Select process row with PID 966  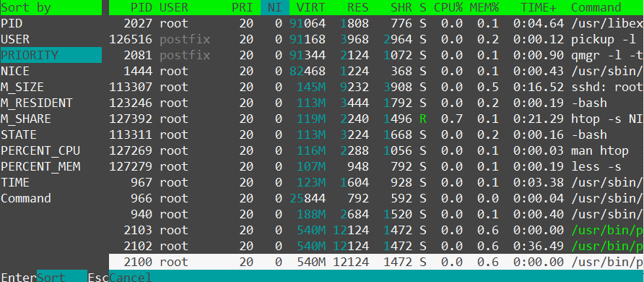point(376,198)
